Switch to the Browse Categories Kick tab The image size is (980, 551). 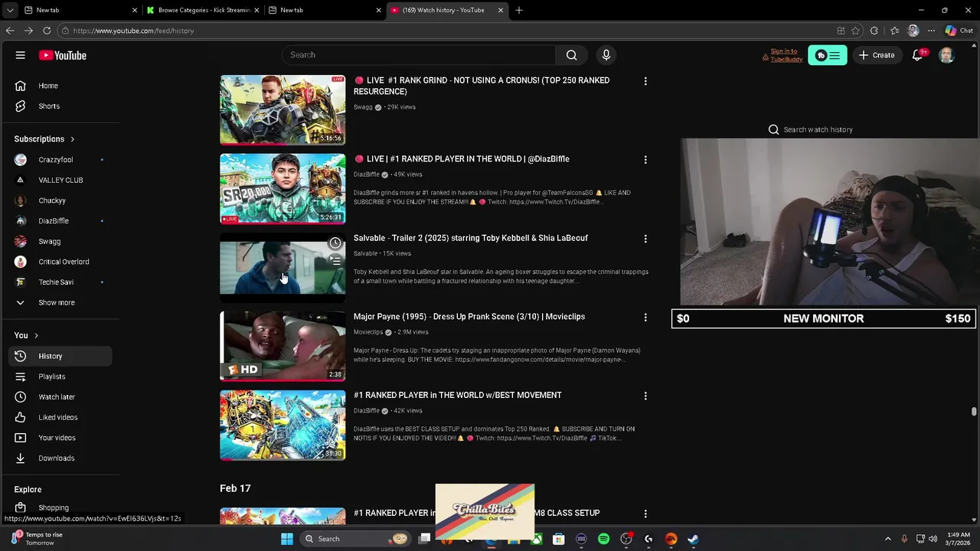[204, 10]
